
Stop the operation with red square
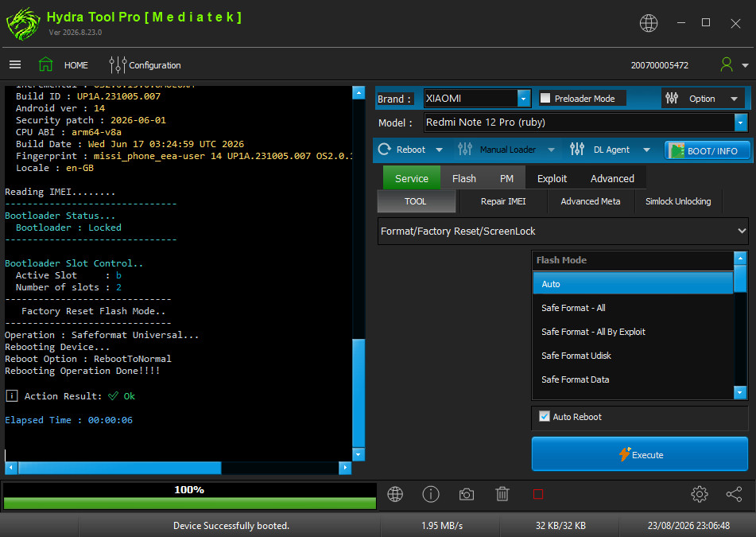pos(538,494)
